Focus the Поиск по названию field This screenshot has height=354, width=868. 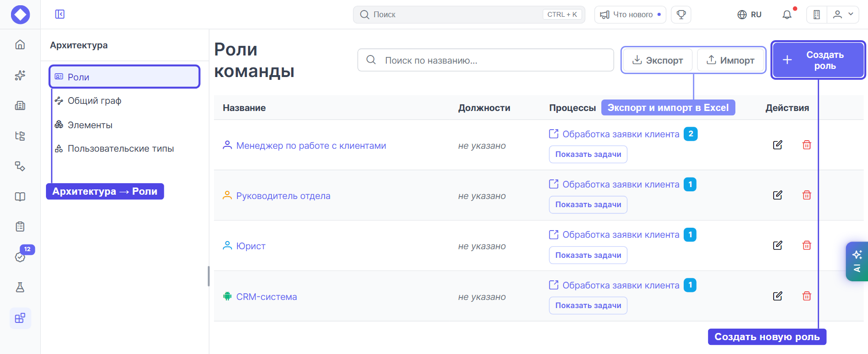[485, 60]
